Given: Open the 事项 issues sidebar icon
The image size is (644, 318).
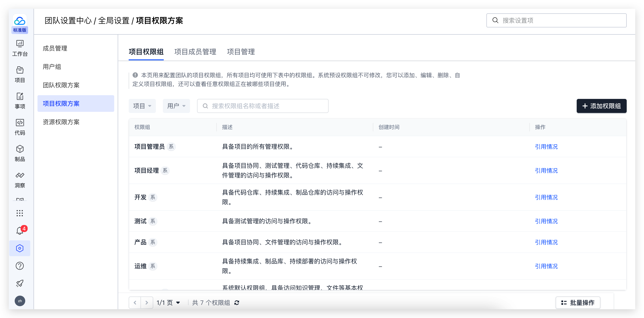Looking at the screenshot, I should 20,101.
